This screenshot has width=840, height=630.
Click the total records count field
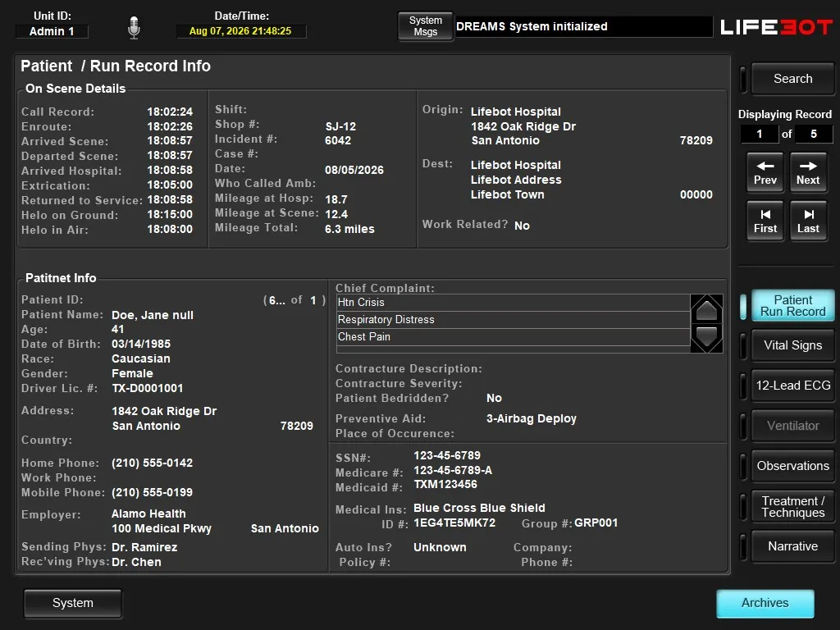[814, 134]
